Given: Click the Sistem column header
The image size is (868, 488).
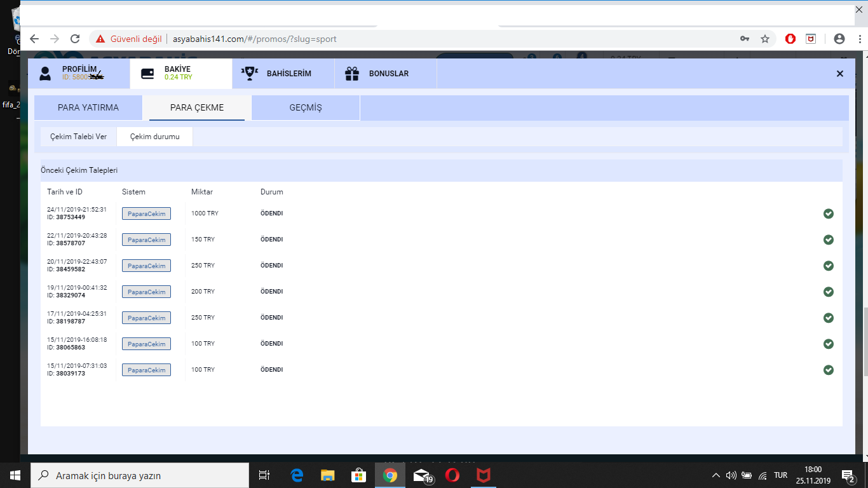Looking at the screenshot, I should [x=133, y=192].
